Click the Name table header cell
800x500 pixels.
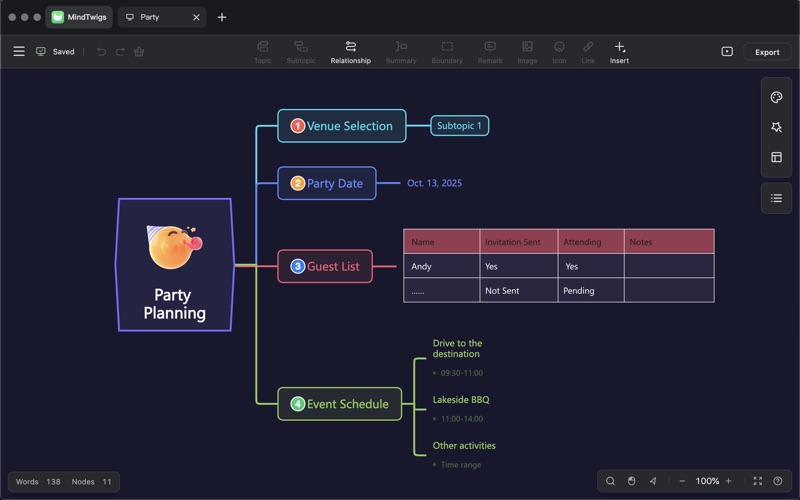441,242
